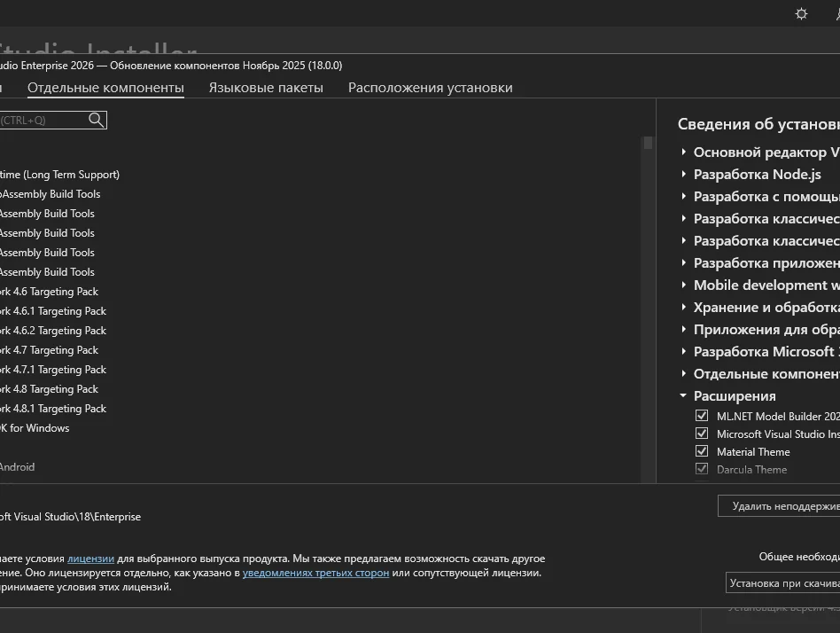The width and height of the screenshot is (840, 633).
Task: Click the Удалить неподдерживаемые button
Action: tap(780, 506)
